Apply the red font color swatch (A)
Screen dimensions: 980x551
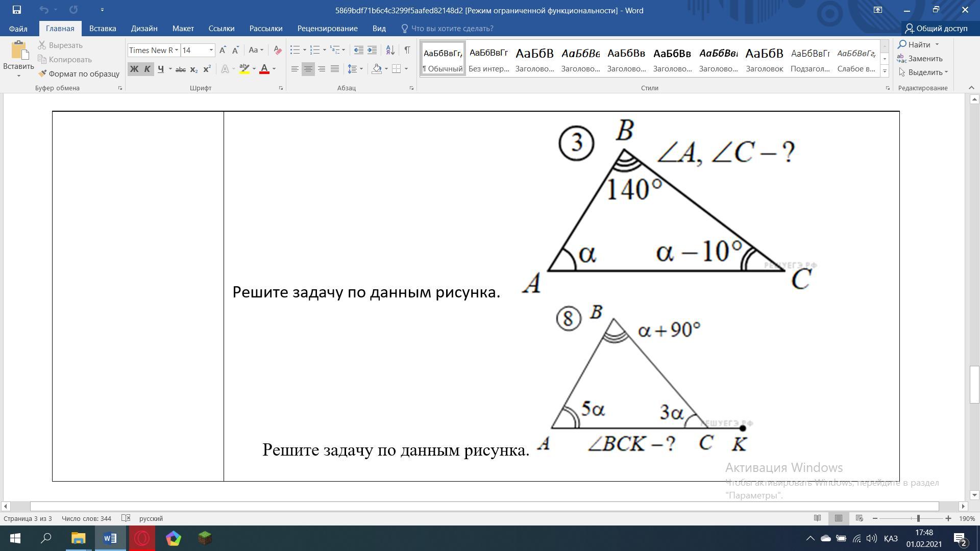coord(264,69)
